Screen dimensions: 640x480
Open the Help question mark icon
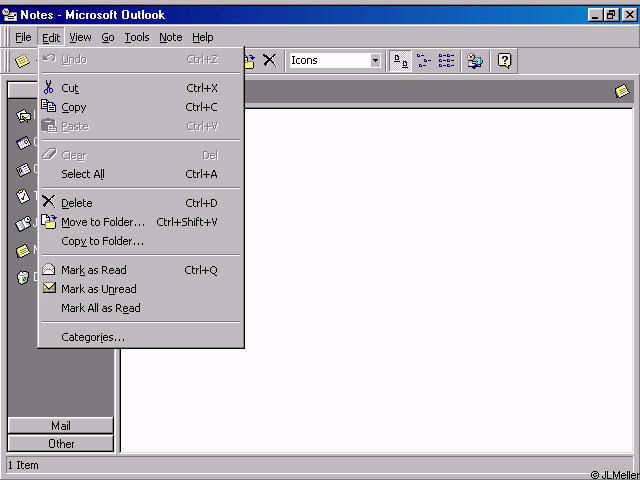tap(504, 61)
